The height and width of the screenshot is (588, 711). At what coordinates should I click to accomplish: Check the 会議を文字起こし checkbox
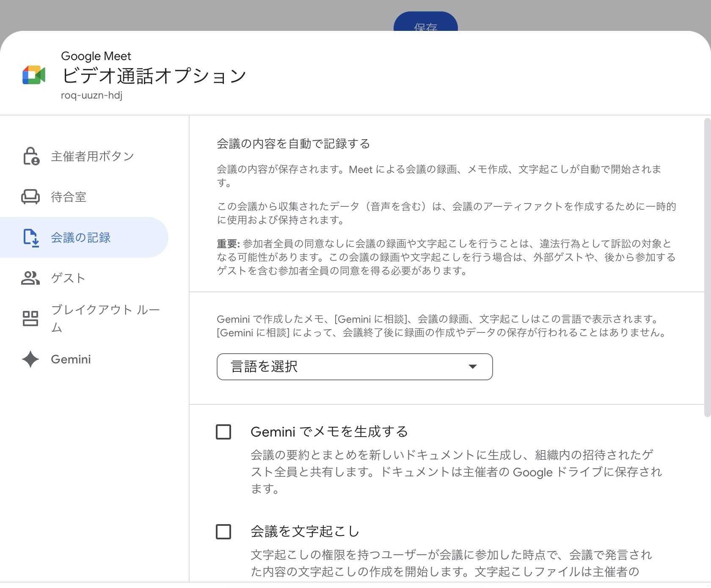(x=223, y=532)
